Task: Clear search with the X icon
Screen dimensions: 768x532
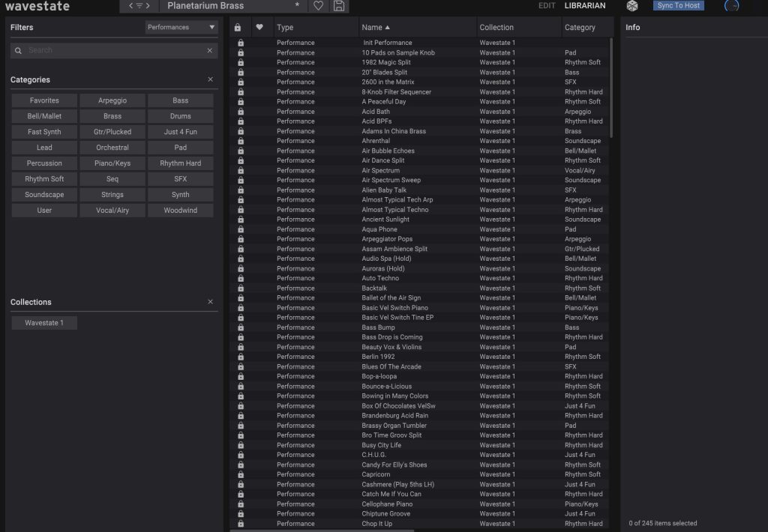Action: coord(210,50)
